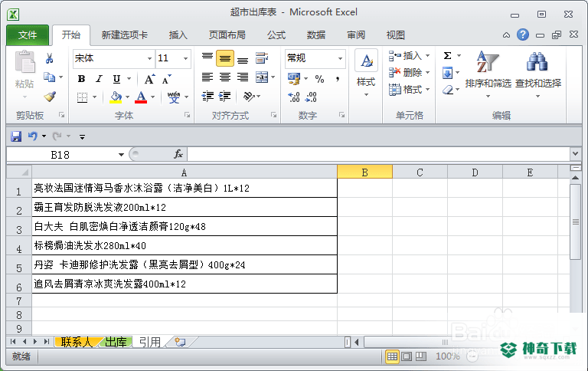Screen dimensions: 588x371
Task: Open the 文件 File tab
Action: point(28,35)
